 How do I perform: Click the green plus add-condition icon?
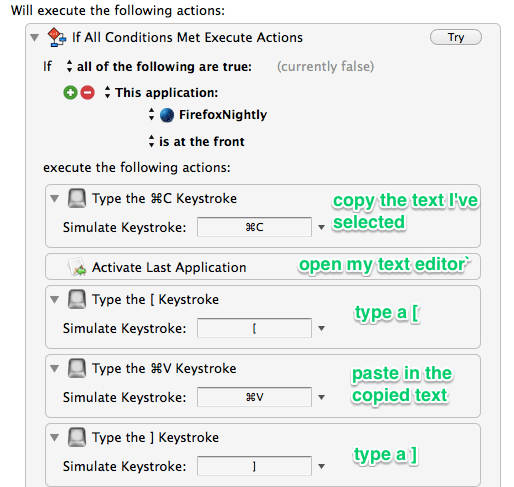click(x=70, y=92)
